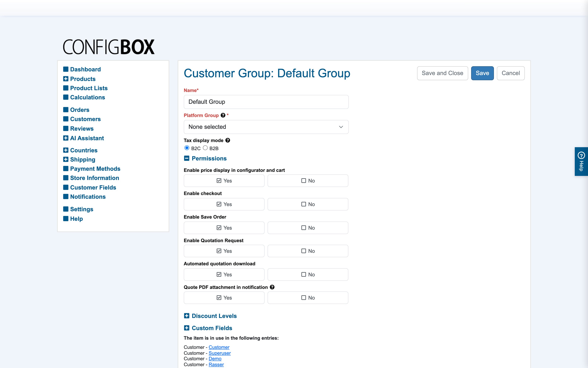
Task: Choose No for Automated quotation download
Action: pyautogui.click(x=308, y=275)
